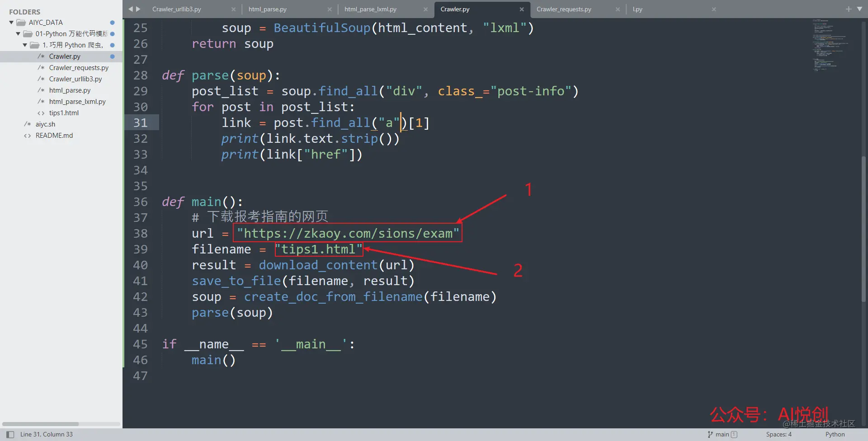Collapse the 01-Python folder in sidebar
Screen dimensions: 868x441
pos(18,34)
